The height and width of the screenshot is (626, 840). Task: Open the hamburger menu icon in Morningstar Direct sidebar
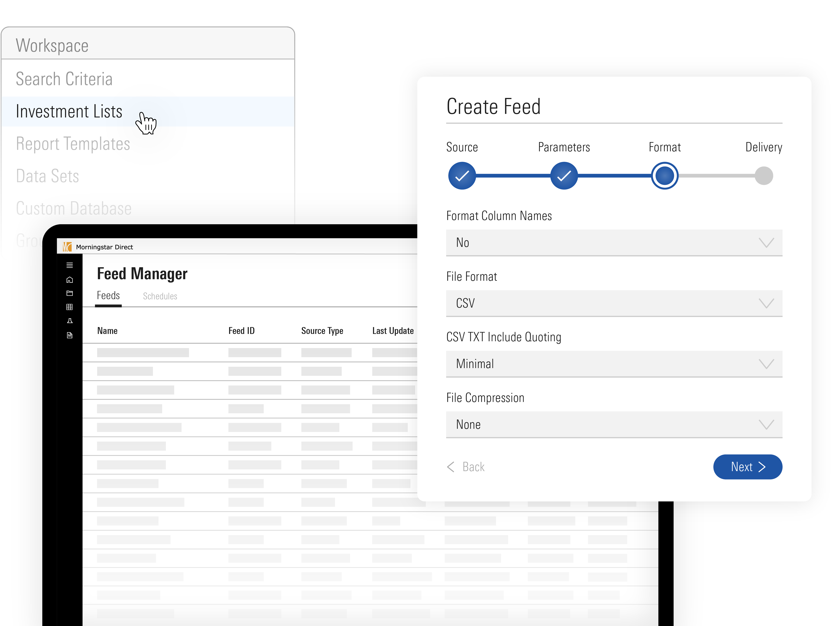(69, 265)
